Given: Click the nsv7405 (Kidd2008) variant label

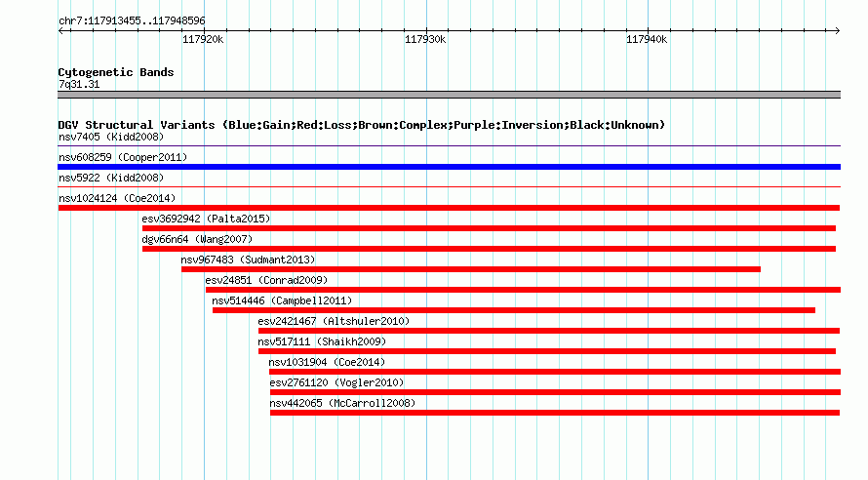Looking at the screenshot, I should coord(111,137).
